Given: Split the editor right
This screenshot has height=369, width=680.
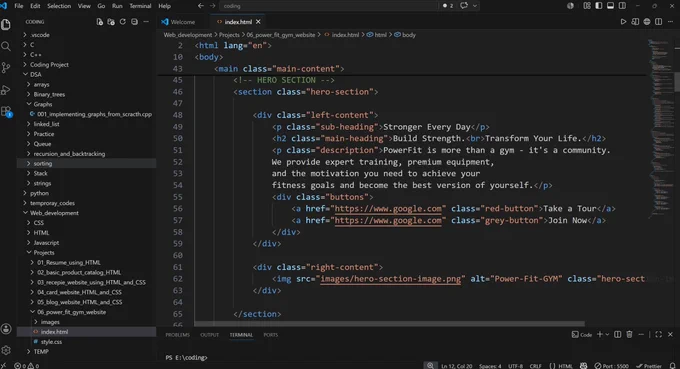Looking at the screenshot, I should [658, 22].
